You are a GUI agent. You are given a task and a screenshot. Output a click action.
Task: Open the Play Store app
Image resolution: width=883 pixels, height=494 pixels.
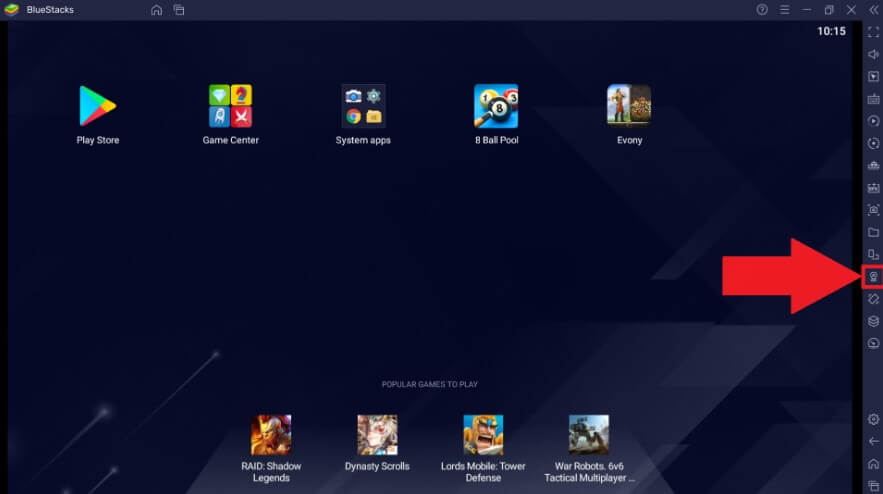tap(97, 106)
